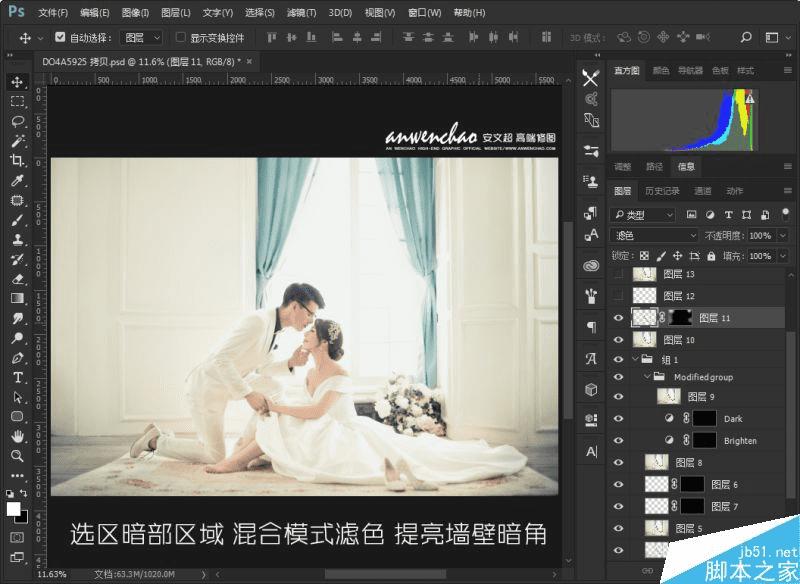Screen dimensions: 800x584
Task: Switch to the 通道 tab
Action: click(703, 191)
